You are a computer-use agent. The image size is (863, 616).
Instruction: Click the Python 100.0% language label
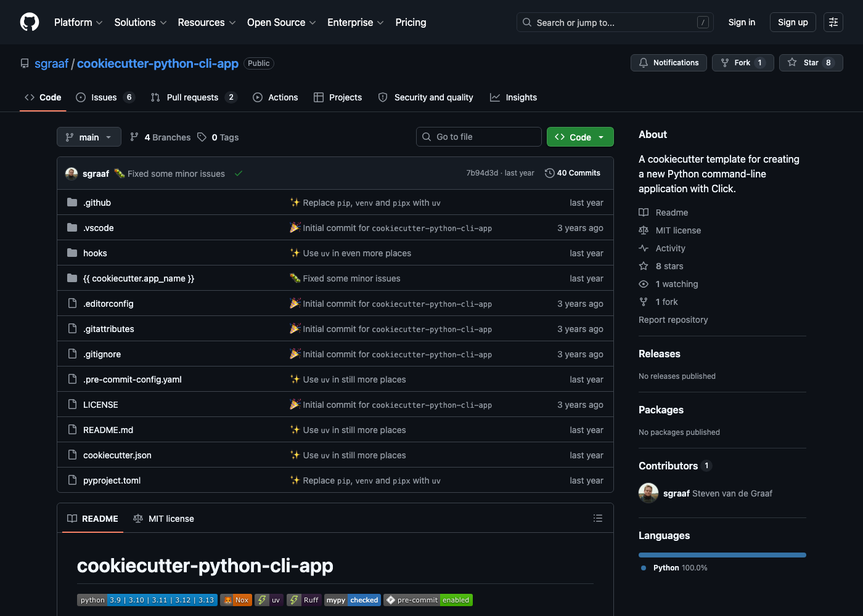click(x=674, y=568)
